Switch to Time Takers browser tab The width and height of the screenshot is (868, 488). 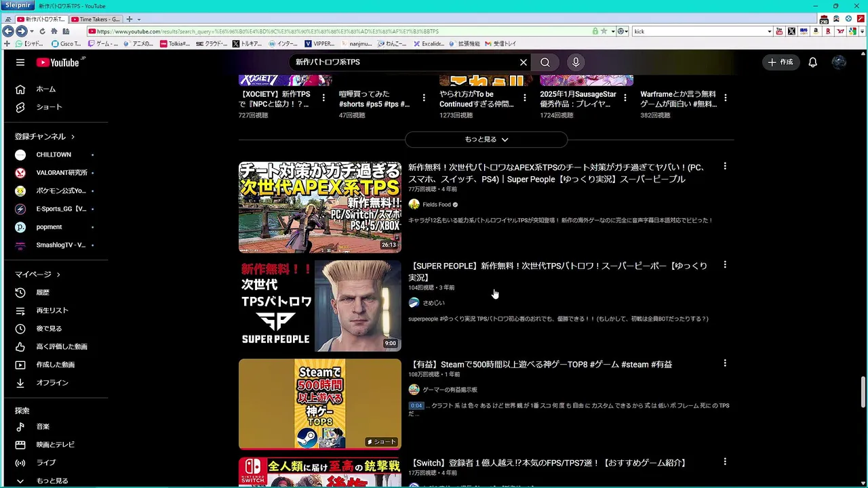[x=96, y=19]
